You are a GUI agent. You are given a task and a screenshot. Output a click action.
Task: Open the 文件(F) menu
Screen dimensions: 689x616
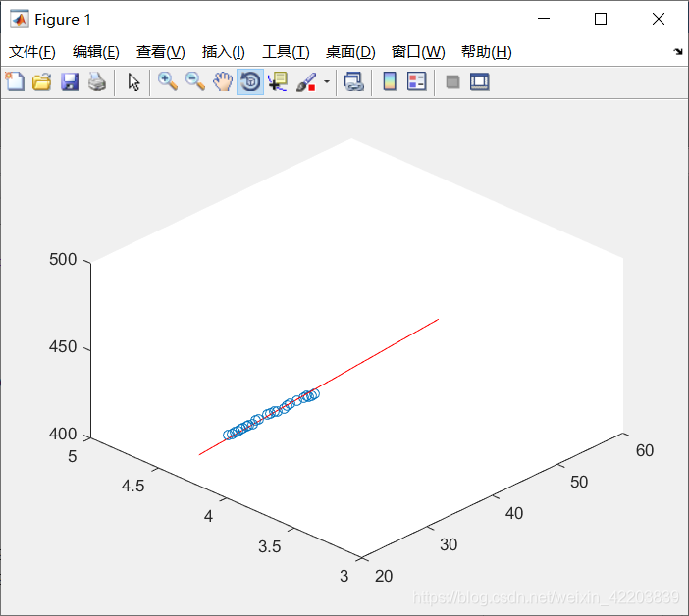pyautogui.click(x=32, y=52)
